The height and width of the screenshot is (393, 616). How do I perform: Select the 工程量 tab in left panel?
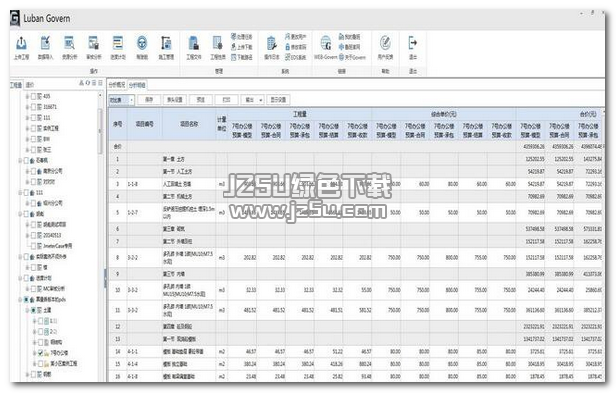16,85
